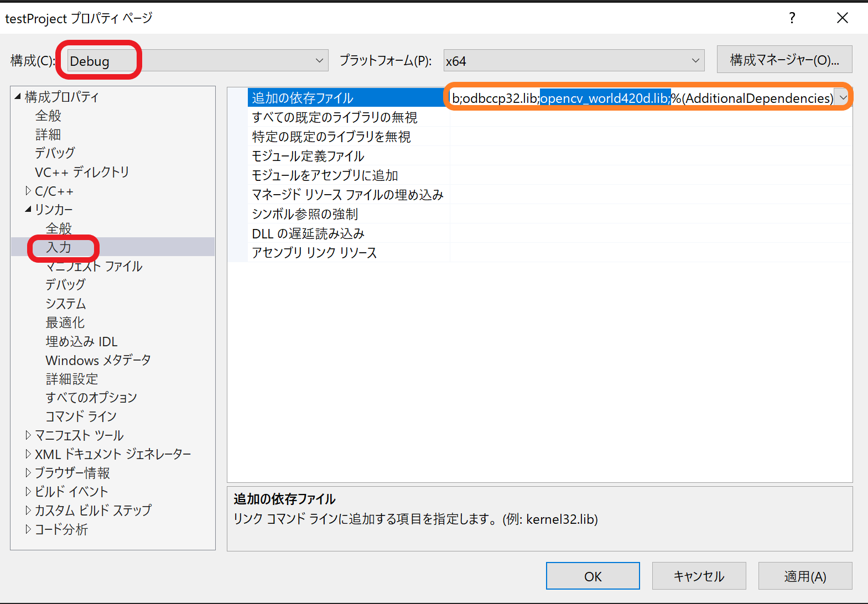This screenshot has width=868, height=604.
Task: Click the OK button
Action: pyautogui.click(x=593, y=576)
